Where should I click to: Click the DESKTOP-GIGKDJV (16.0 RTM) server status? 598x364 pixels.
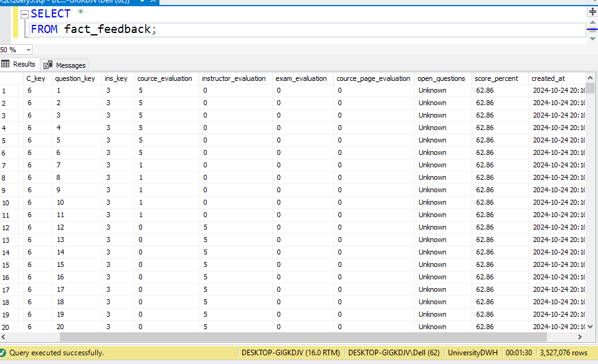(x=291, y=353)
